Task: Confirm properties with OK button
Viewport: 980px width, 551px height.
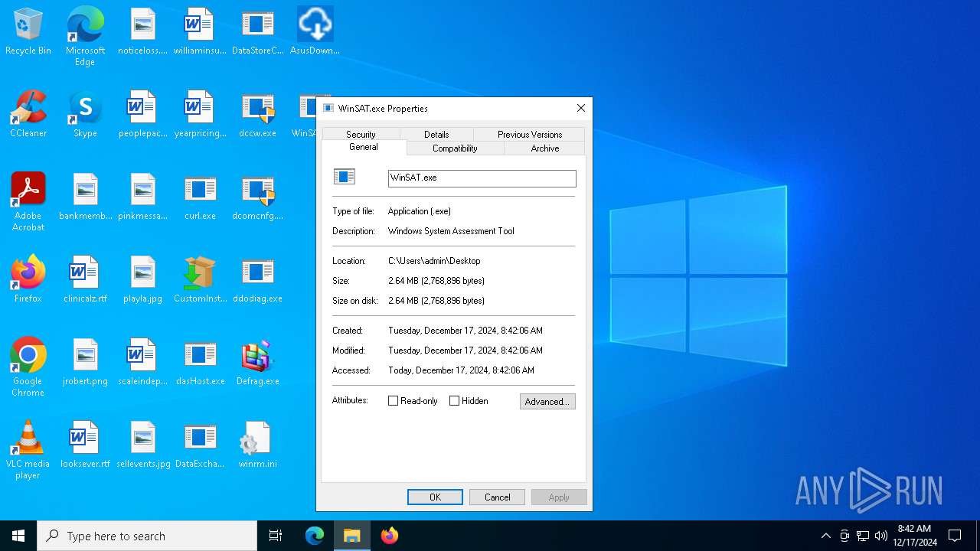Action: pyautogui.click(x=435, y=497)
